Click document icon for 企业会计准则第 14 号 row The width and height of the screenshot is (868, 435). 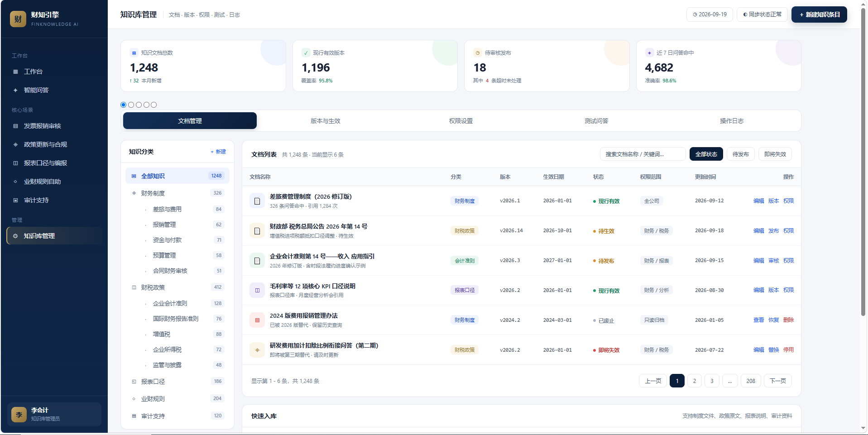point(257,261)
